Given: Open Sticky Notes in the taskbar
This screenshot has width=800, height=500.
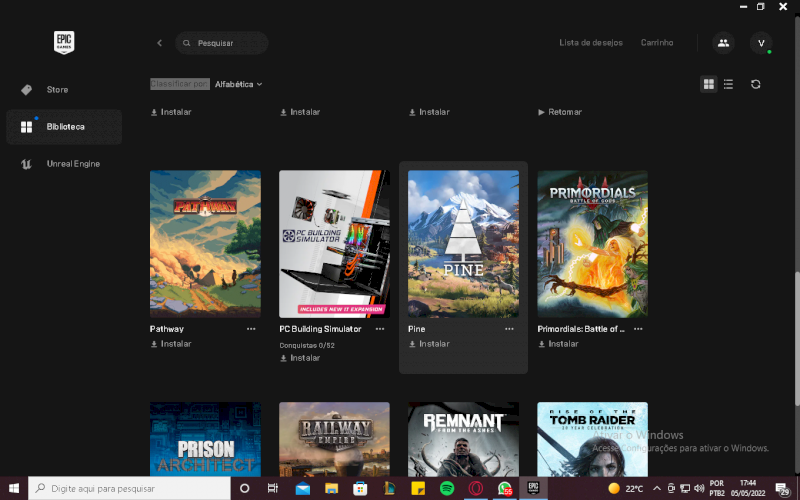Looking at the screenshot, I should coord(418,488).
